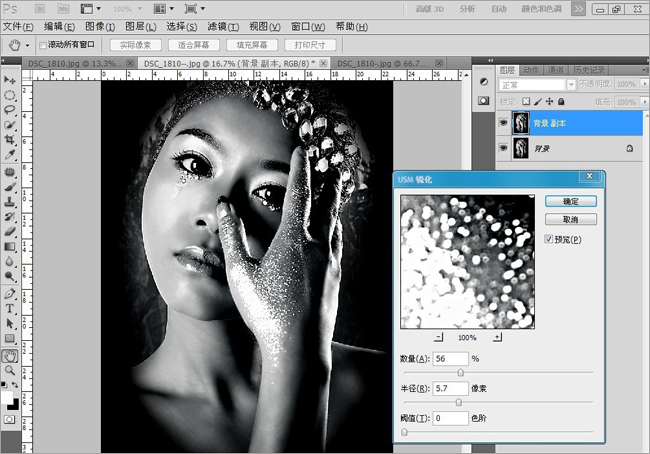Enable the 滚动所有窗口 checkbox
This screenshot has height=454, width=650.
pos(43,45)
